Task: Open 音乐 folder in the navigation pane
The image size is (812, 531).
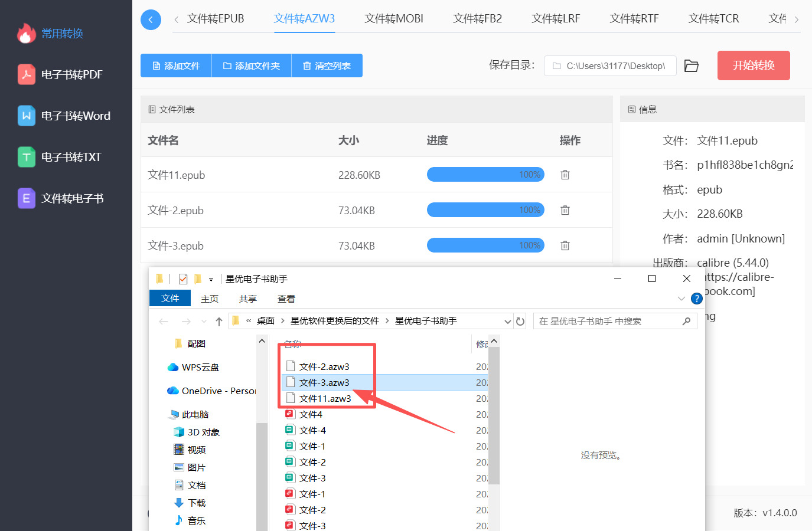Action: (190, 520)
